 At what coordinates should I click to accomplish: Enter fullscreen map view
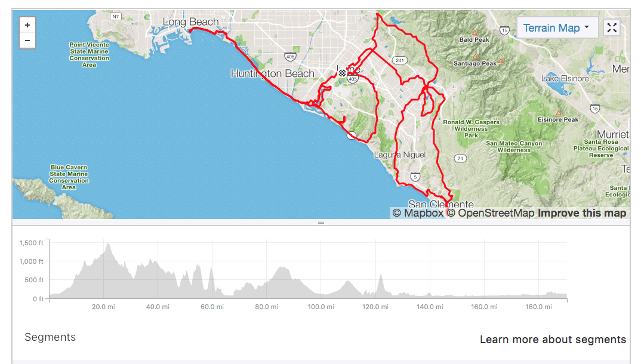coord(612,27)
